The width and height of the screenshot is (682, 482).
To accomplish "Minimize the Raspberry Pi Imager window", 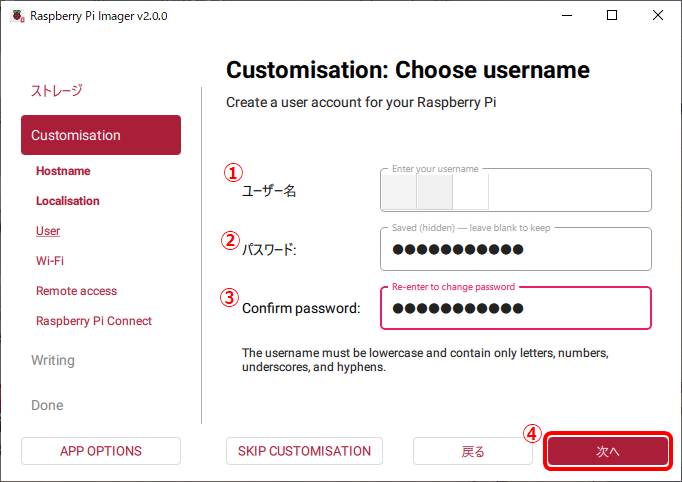I will click(566, 15).
